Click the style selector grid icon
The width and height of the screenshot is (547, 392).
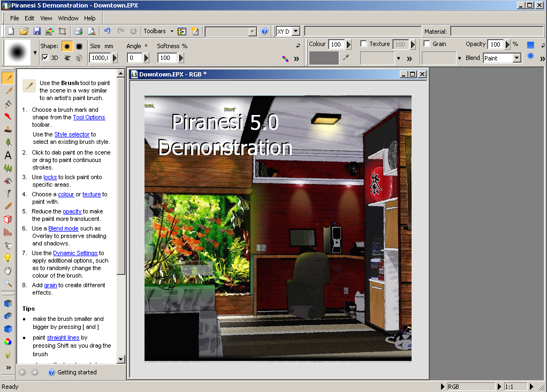182,32
